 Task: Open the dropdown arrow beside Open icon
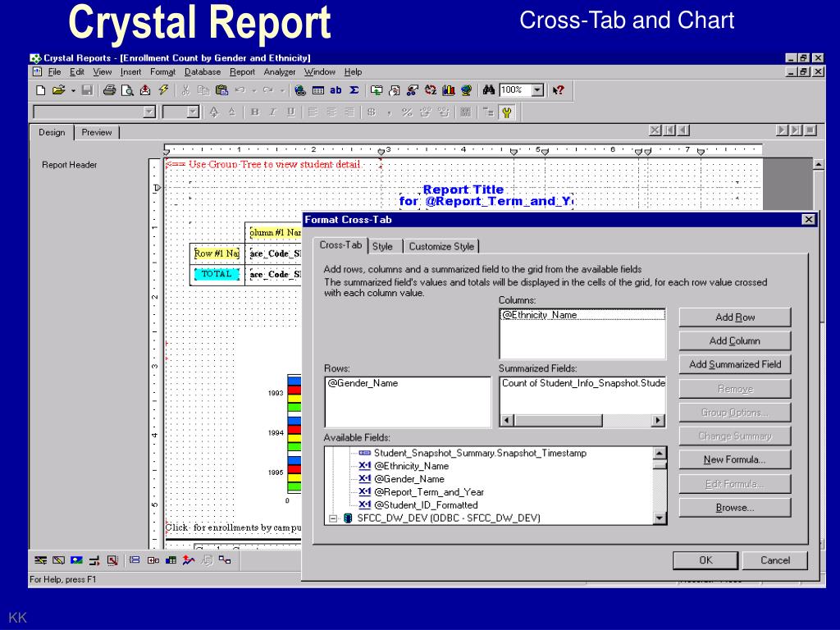pyautogui.click(x=73, y=90)
